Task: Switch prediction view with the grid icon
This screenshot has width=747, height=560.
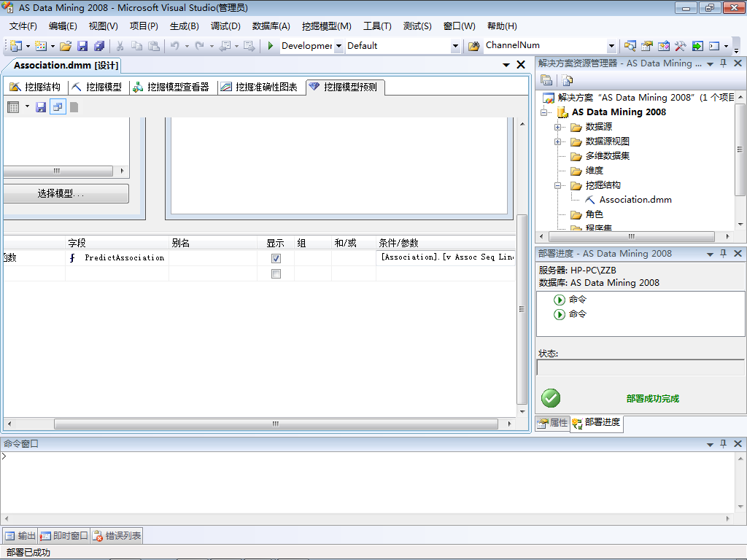Action: pyautogui.click(x=13, y=107)
